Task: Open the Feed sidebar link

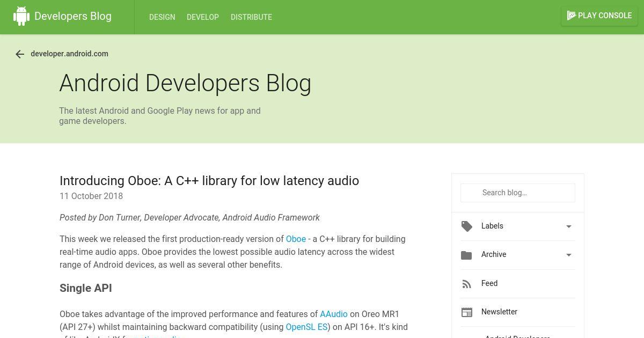Action: click(489, 283)
